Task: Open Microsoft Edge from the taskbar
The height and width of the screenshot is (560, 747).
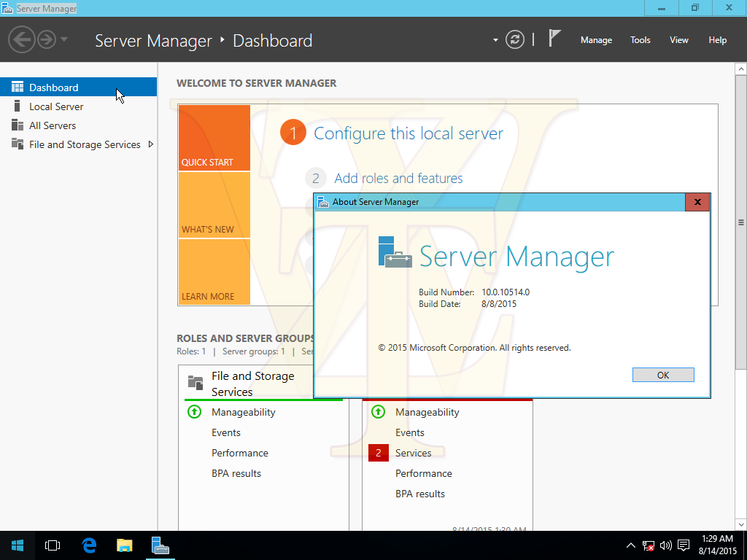Action: [89, 545]
